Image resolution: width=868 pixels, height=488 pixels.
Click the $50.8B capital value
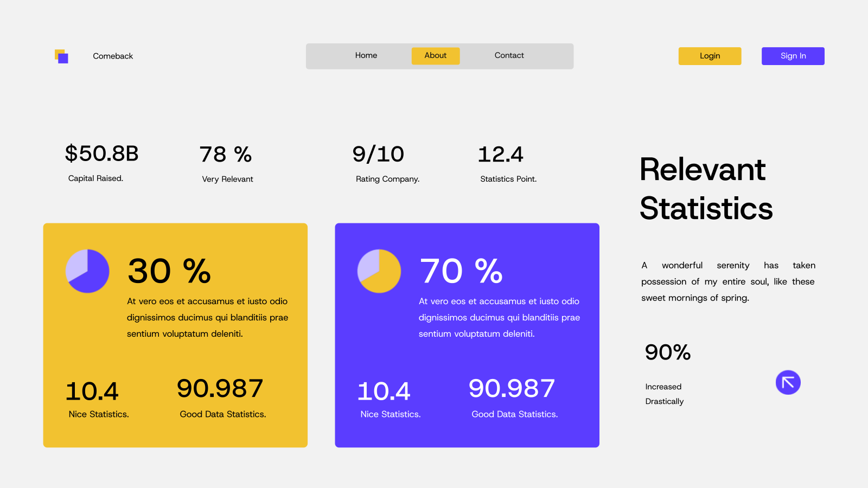[x=102, y=153]
